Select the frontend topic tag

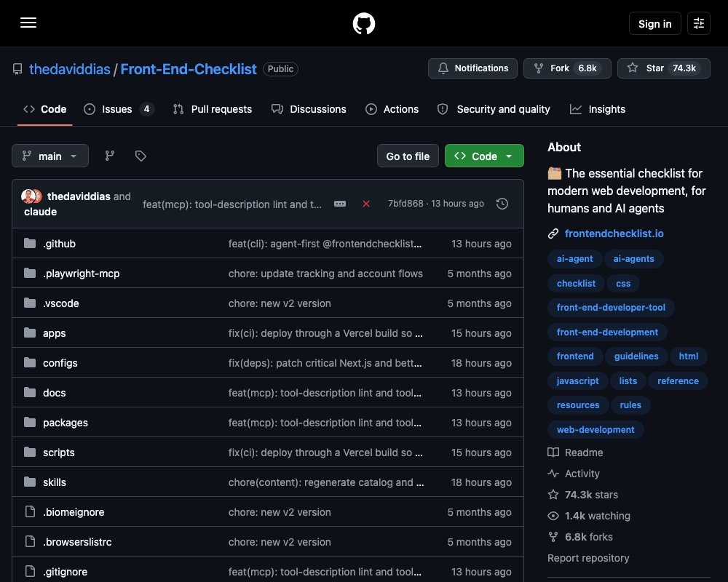[x=575, y=356]
